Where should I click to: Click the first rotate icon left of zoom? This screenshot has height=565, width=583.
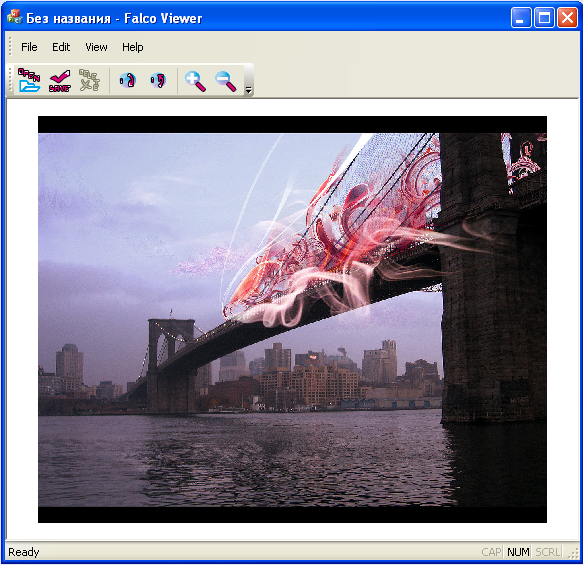point(128,80)
